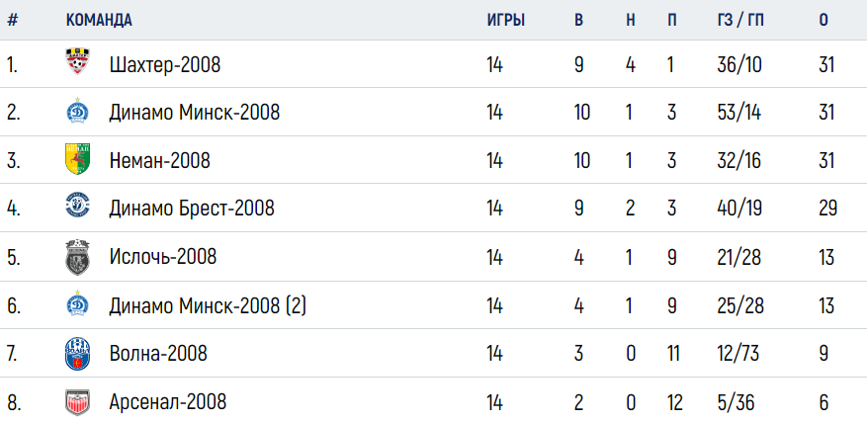Click the ГЗ / ГП column header

click(740, 21)
